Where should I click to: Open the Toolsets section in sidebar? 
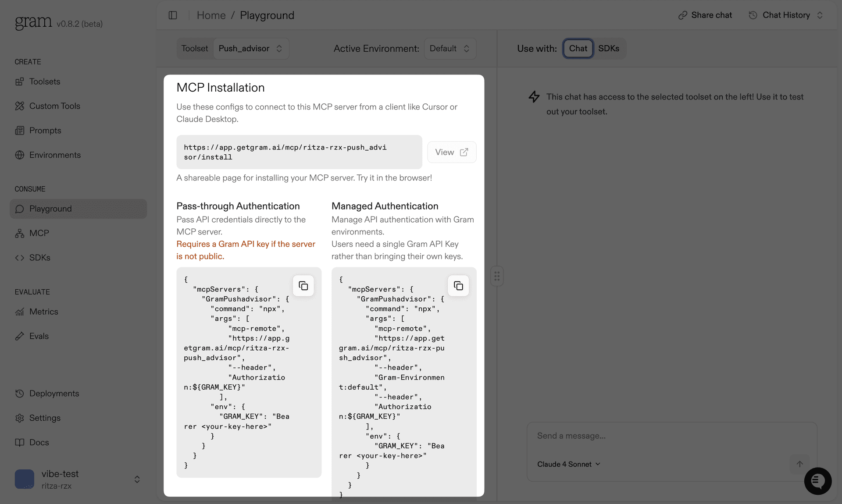click(45, 82)
